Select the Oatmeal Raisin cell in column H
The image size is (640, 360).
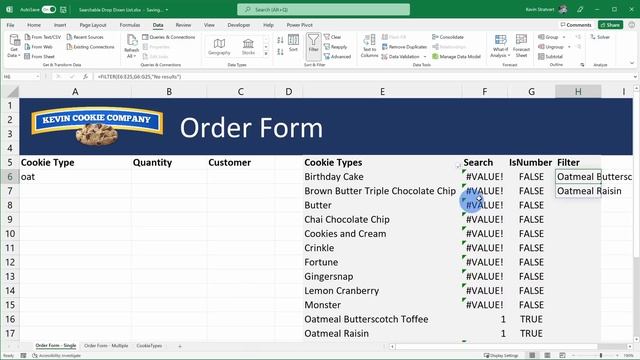coord(578,191)
